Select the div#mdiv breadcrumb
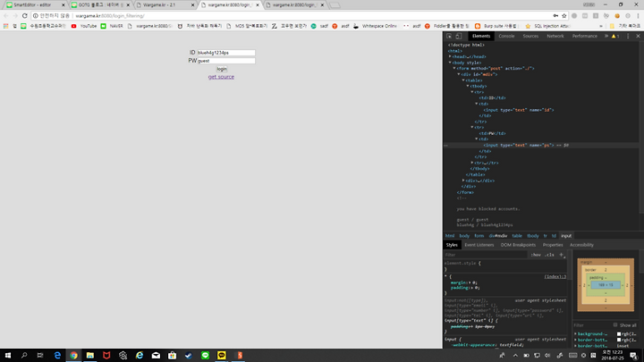Viewport: 644px width, 362px height. [x=498, y=236]
